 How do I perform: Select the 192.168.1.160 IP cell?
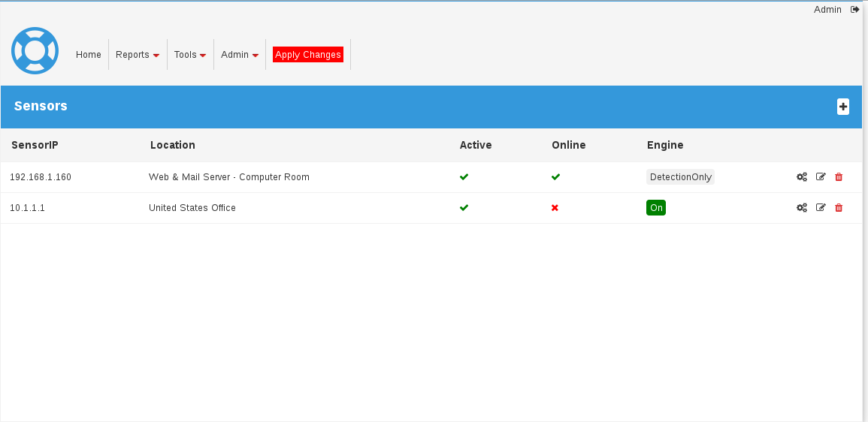tap(41, 177)
